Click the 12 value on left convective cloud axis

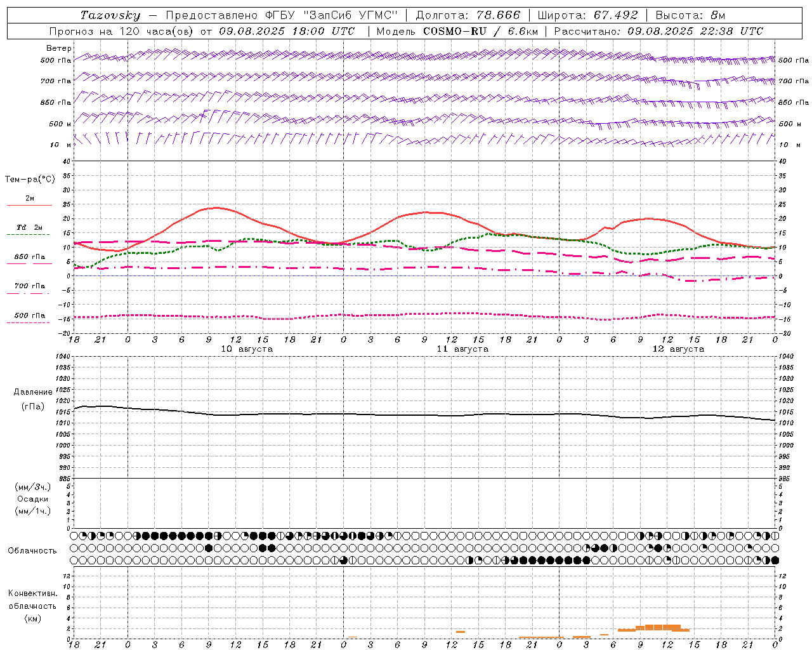coord(67,576)
